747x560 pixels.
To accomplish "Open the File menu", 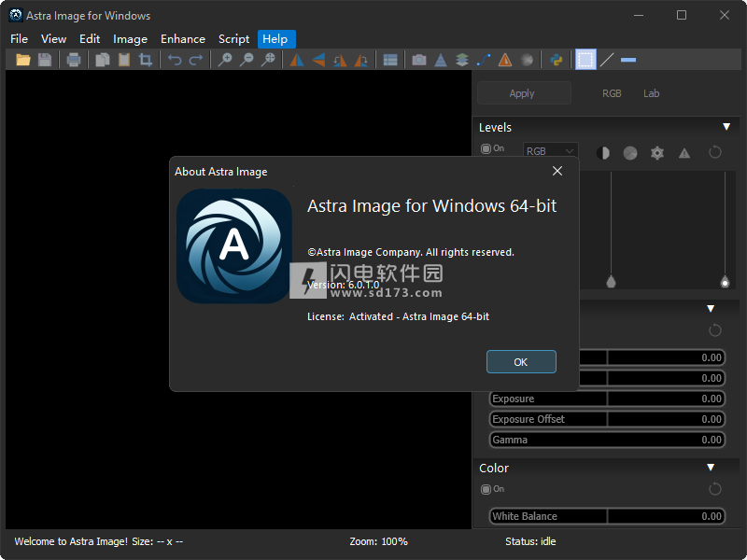I will tap(19, 39).
